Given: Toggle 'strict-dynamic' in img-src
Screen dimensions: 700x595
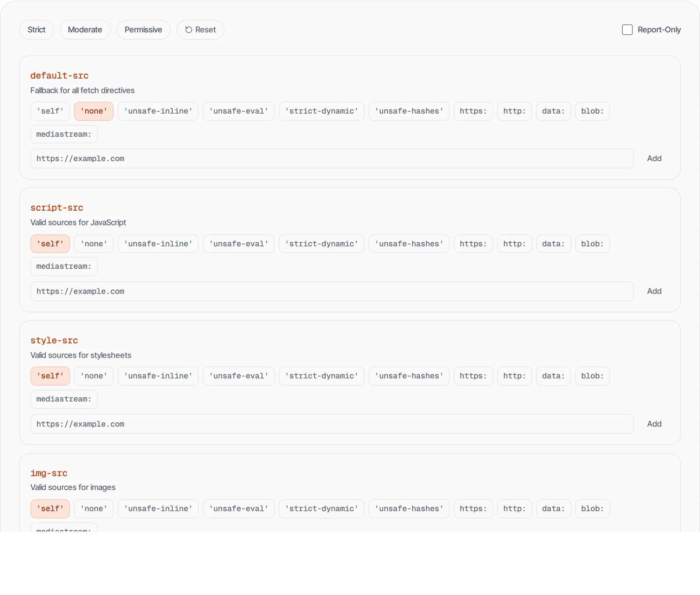Looking at the screenshot, I should click(x=322, y=508).
